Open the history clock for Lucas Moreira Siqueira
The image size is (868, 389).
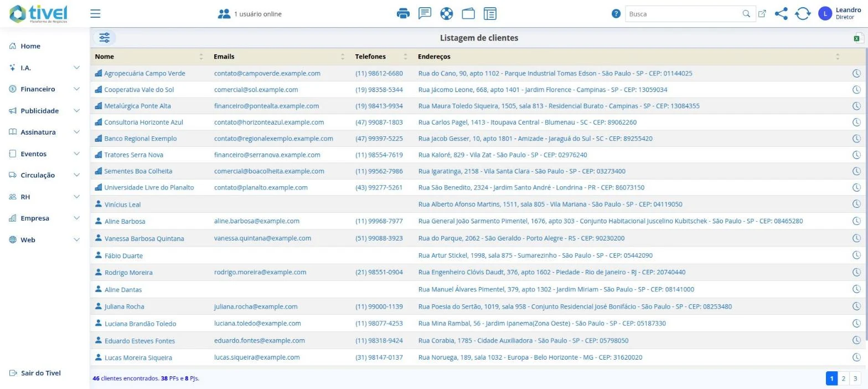[x=856, y=357]
